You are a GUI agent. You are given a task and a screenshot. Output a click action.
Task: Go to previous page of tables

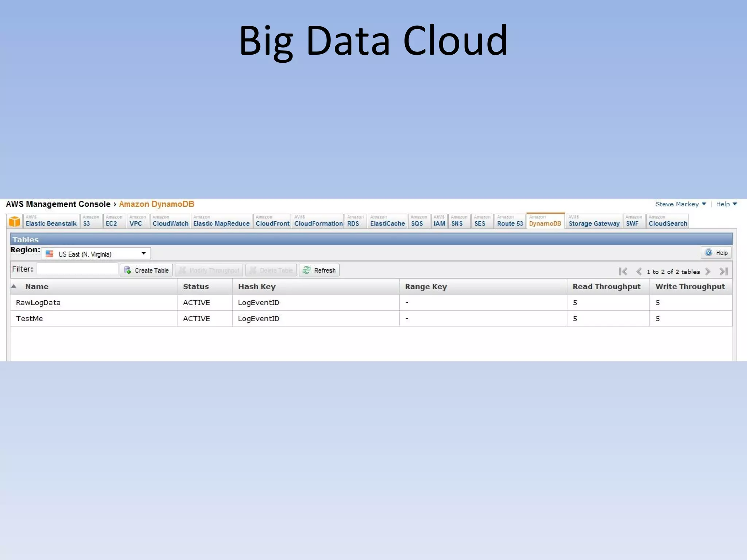[x=639, y=271]
